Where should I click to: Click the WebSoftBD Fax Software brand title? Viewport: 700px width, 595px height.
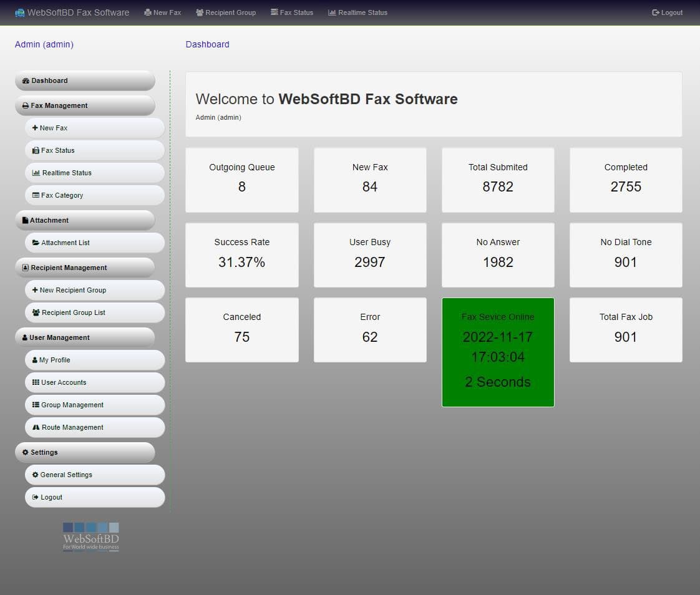[x=78, y=12]
